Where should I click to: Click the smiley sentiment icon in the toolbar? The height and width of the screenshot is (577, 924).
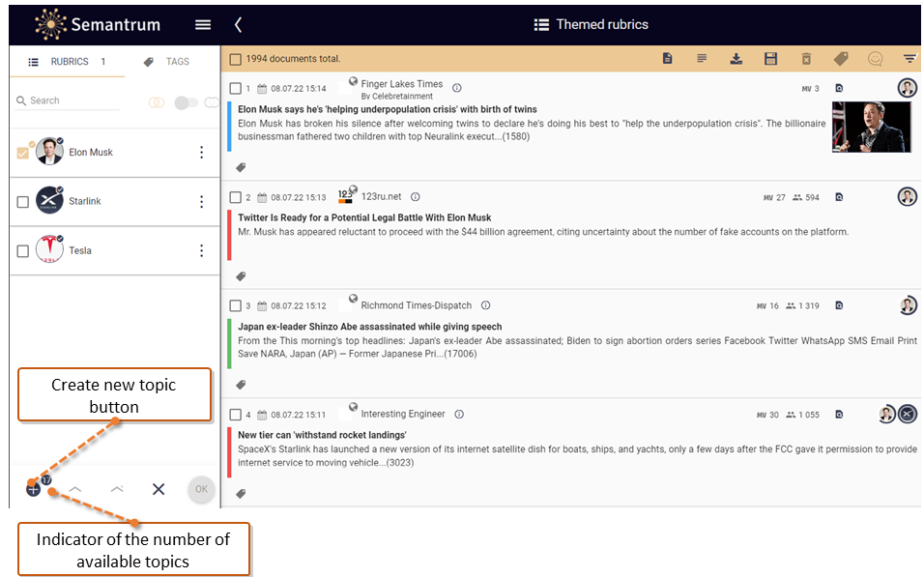tap(875, 58)
